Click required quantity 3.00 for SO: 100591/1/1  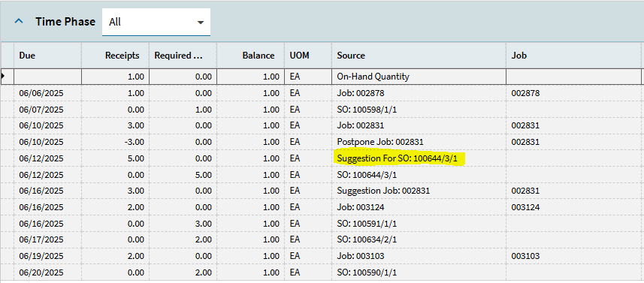click(204, 224)
